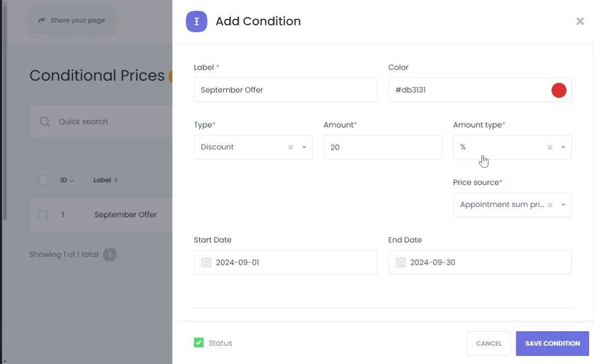Select the September Offer row checkbox

click(x=43, y=215)
